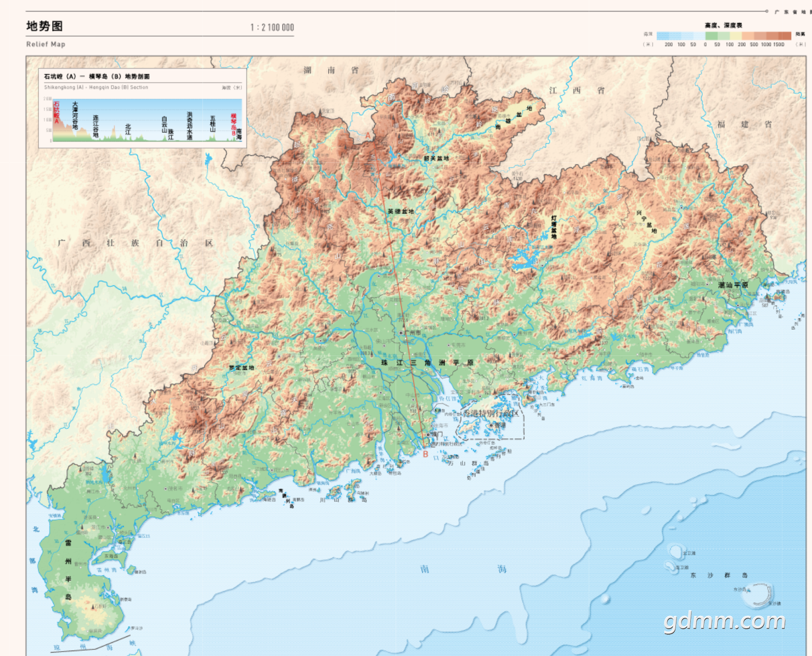
Task: Click the 白云山 label in the section profile
Action: [x=164, y=125]
